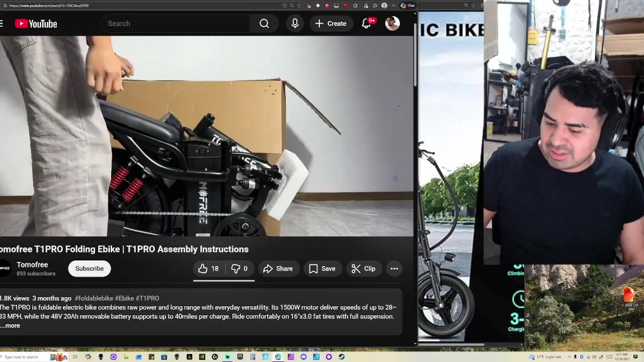Open Task View on taskbar
This screenshot has height=362, width=644.
coord(75,357)
